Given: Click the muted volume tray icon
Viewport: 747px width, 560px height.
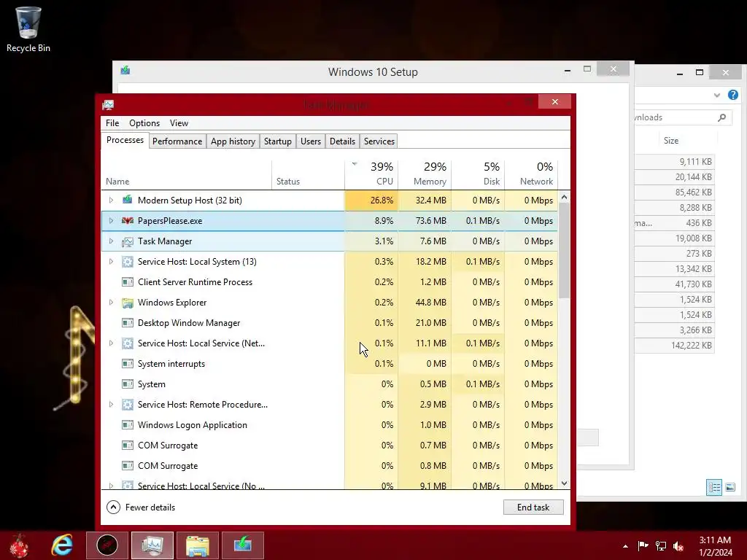Looking at the screenshot, I should click(678, 545).
